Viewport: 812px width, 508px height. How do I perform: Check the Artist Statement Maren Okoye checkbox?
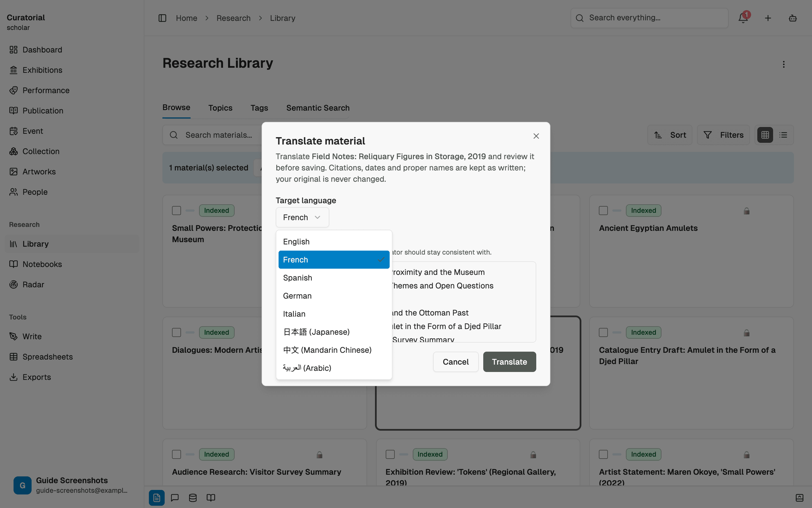click(x=603, y=455)
